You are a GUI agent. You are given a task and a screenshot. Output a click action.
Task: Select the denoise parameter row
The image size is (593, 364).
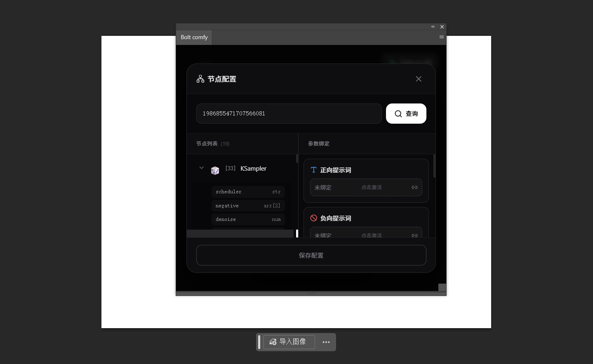(x=248, y=219)
